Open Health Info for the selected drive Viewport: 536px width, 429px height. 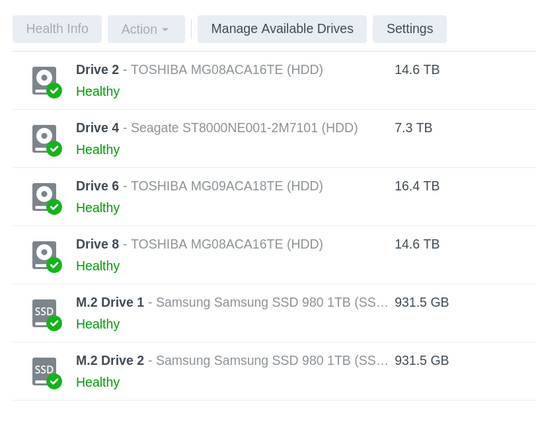point(57,29)
